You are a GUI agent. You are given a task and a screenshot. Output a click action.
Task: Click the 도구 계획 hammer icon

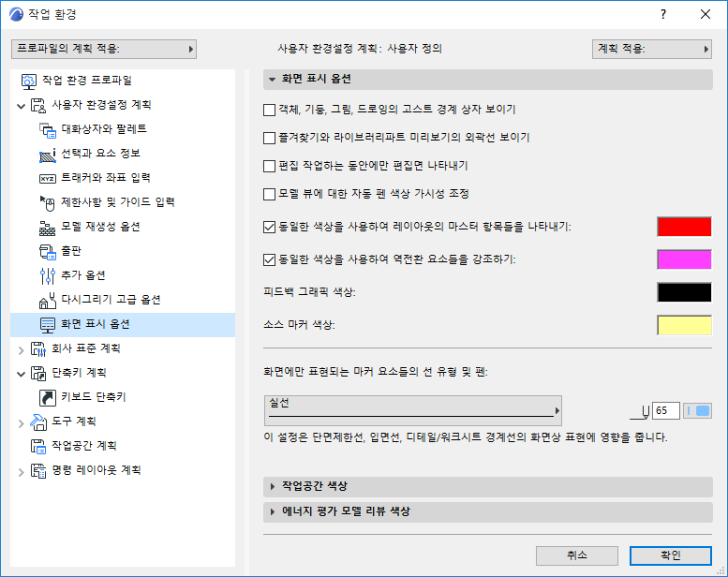coord(38,422)
